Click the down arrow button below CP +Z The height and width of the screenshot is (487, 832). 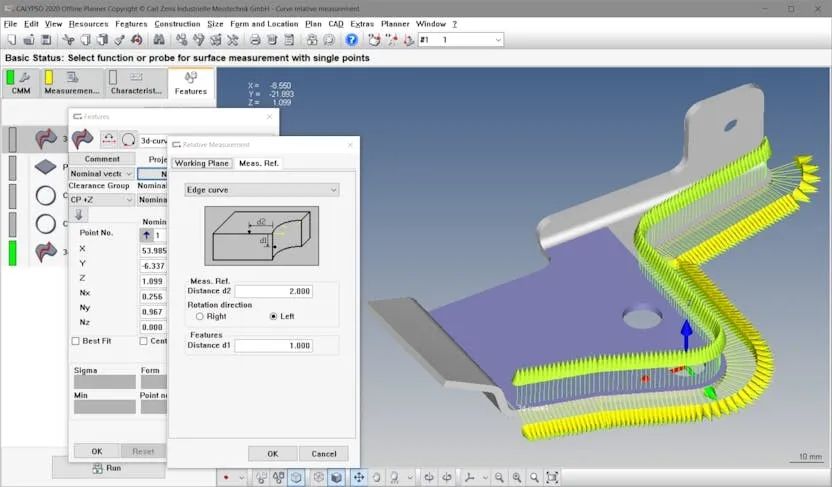coord(79,215)
